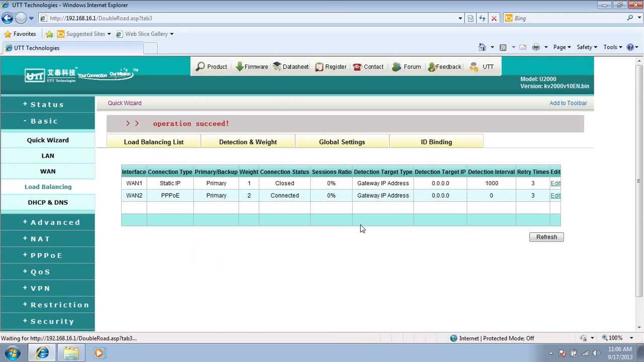Screen dimensions: 644x362
Task: Open the Page menu dropdown
Action: pos(562,47)
